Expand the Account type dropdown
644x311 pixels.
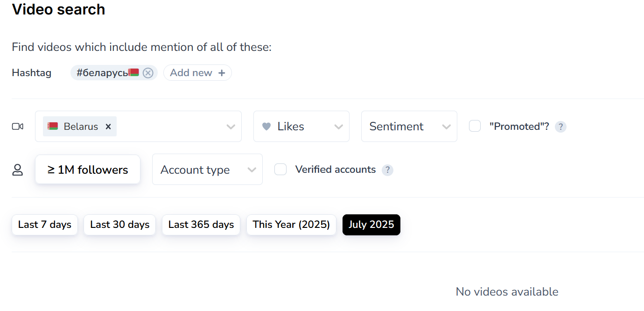[207, 170]
